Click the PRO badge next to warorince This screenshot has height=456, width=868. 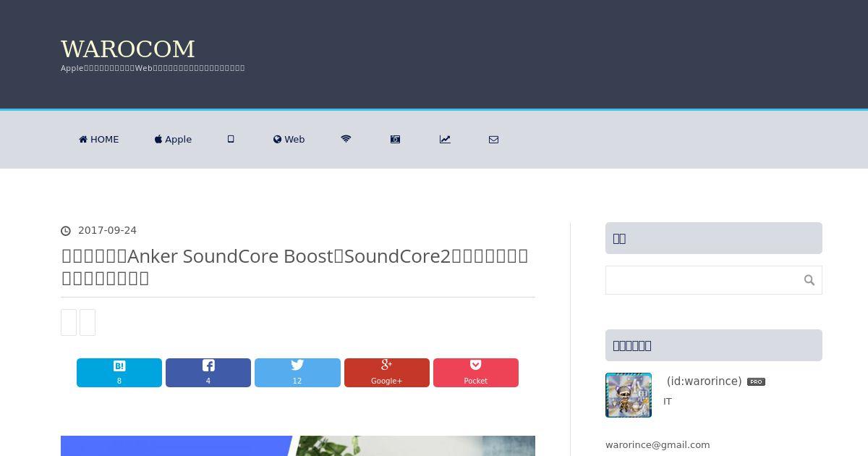pos(756,381)
